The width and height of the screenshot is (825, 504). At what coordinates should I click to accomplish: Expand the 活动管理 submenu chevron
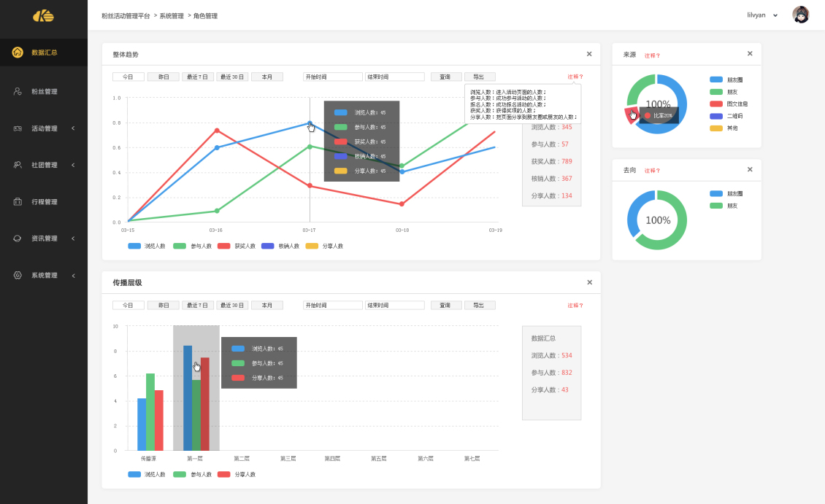point(73,128)
